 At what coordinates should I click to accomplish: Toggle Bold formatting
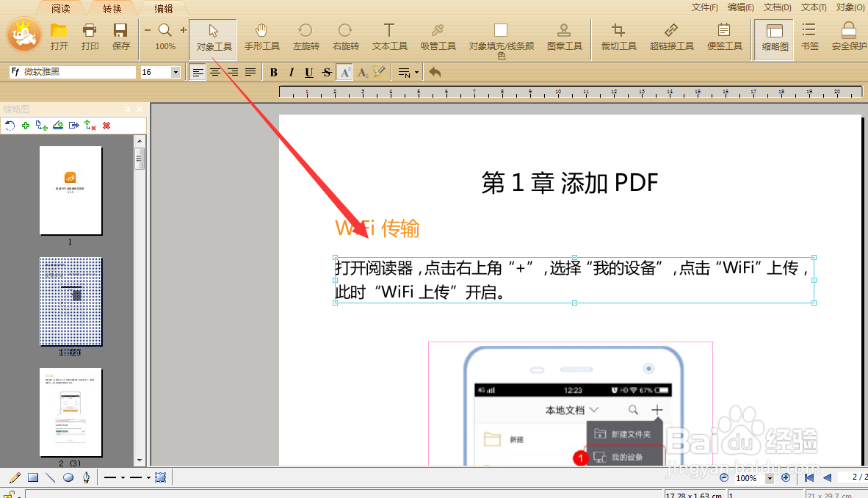273,72
